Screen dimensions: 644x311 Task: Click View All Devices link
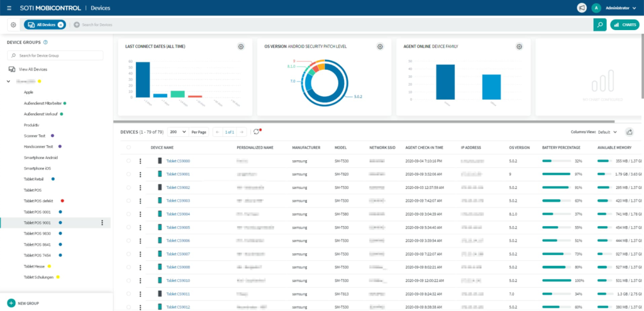[x=33, y=70]
